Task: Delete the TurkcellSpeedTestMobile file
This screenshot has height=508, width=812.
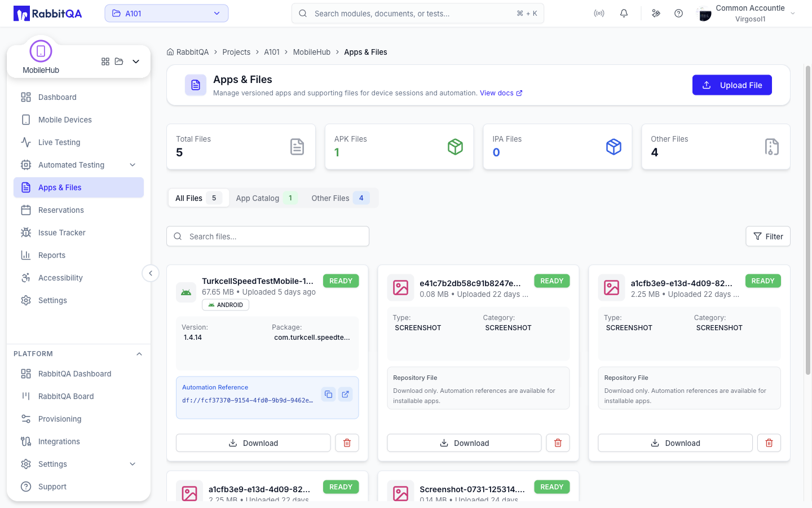Action: [347, 443]
